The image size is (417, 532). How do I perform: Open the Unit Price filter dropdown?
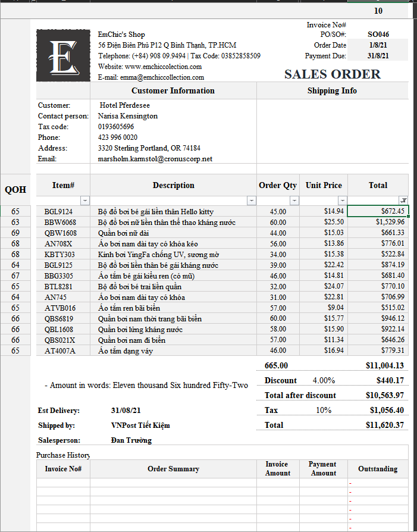343,201
